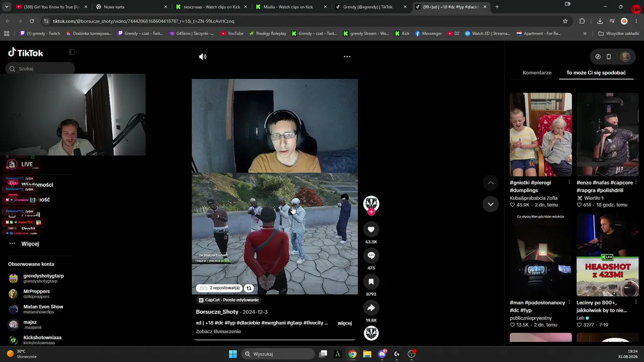Open options for the #enzo #nafas video
644x362 pixels.
click(x=636, y=183)
